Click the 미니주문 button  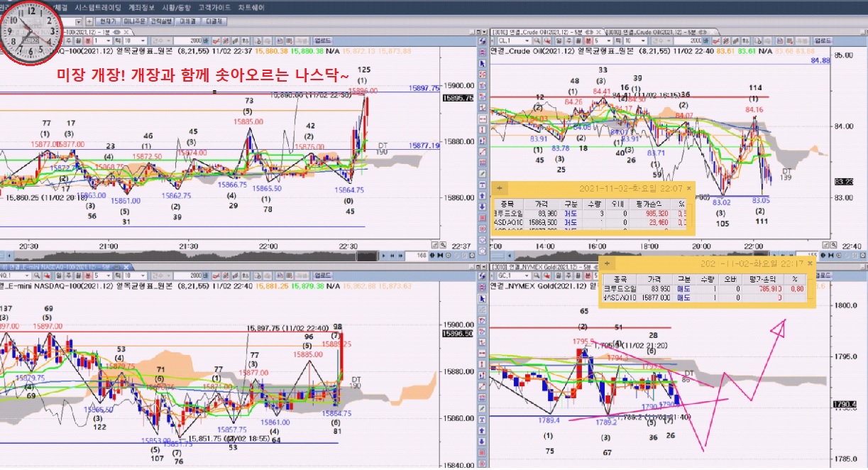[x=133, y=21]
